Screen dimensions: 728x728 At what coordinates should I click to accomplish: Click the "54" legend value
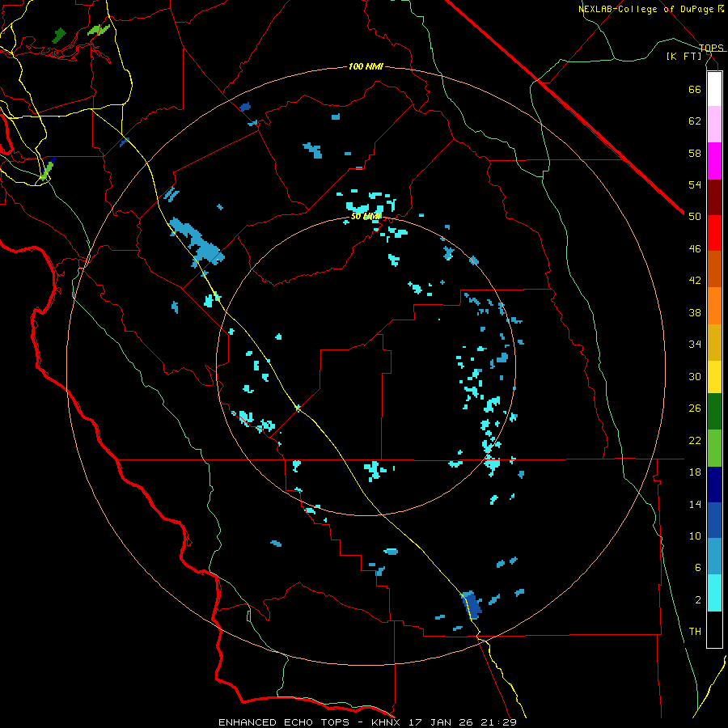[x=695, y=184]
